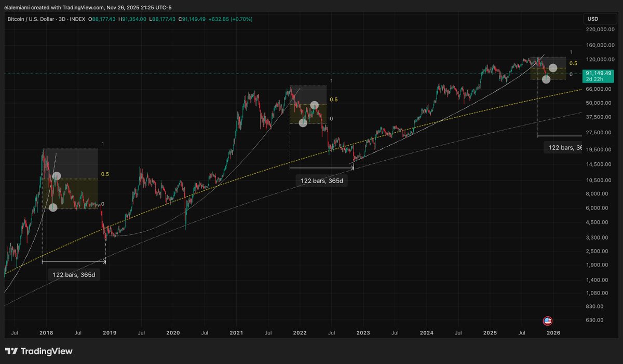This screenshot has width=623, height=364.
Task: Click the 2024 label on the time axis
Action: 427,332
